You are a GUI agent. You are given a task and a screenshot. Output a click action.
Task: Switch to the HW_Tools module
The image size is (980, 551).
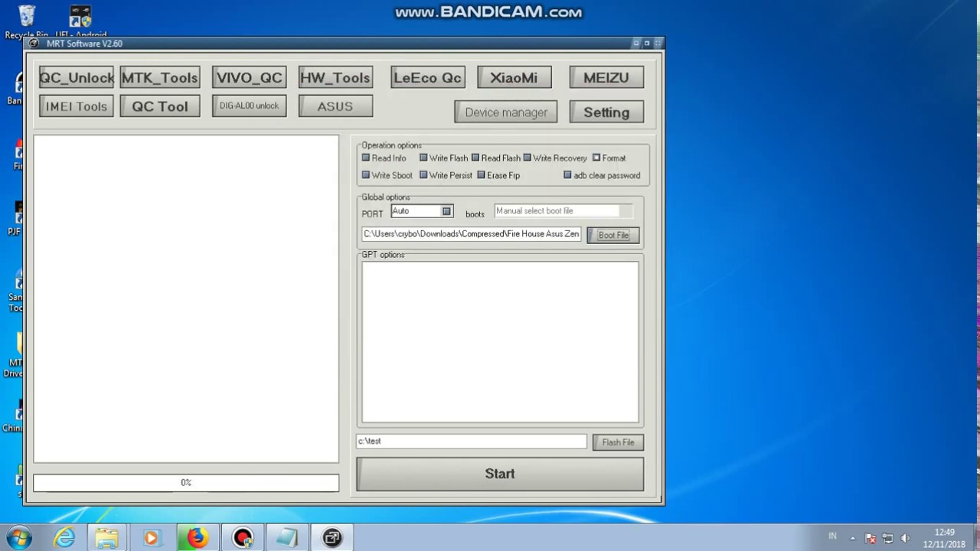[335, 77]
